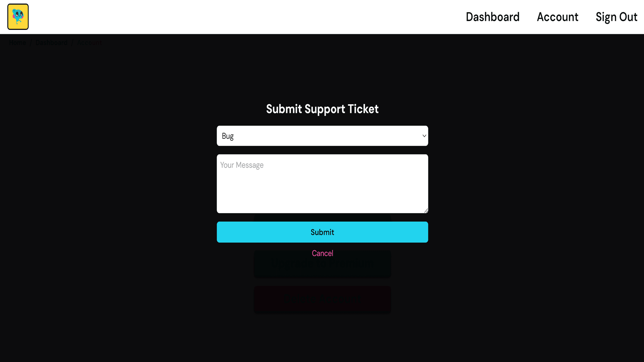Click the Cancel link
This screenshot has height=362, width=644.
(x=322, y=253)
